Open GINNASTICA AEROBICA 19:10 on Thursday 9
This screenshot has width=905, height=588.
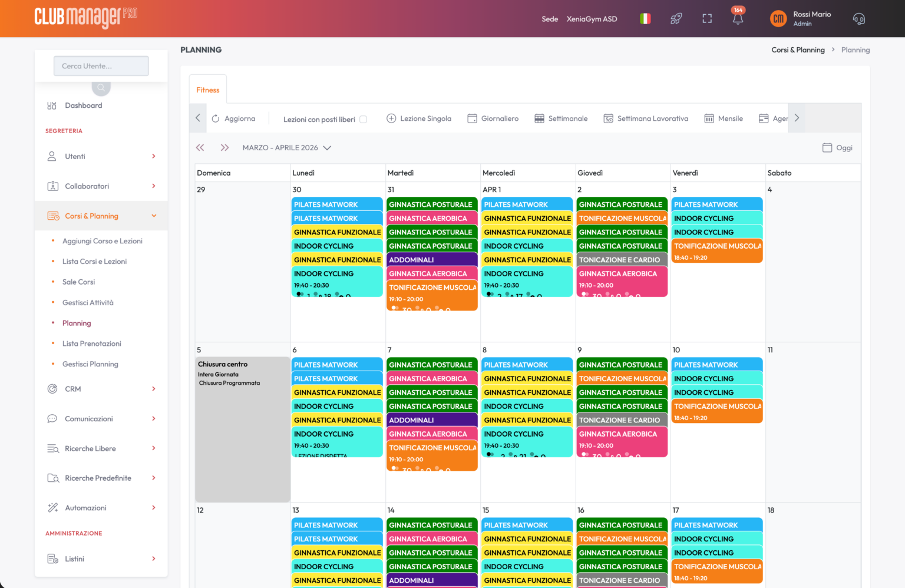coord(622,441)
